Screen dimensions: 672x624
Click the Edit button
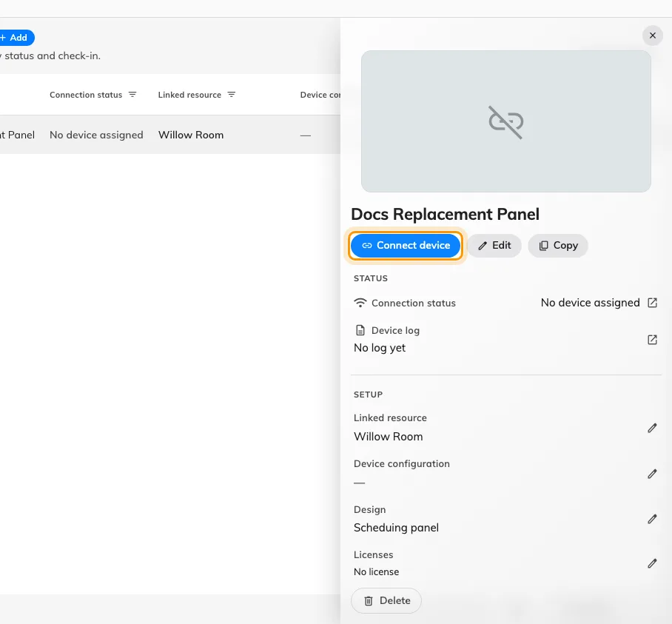click(x=494, y=246)
